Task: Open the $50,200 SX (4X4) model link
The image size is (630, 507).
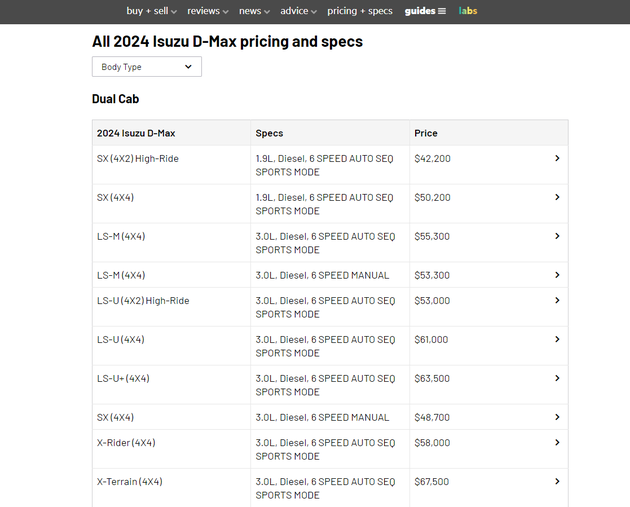Action: pos(115,198)
